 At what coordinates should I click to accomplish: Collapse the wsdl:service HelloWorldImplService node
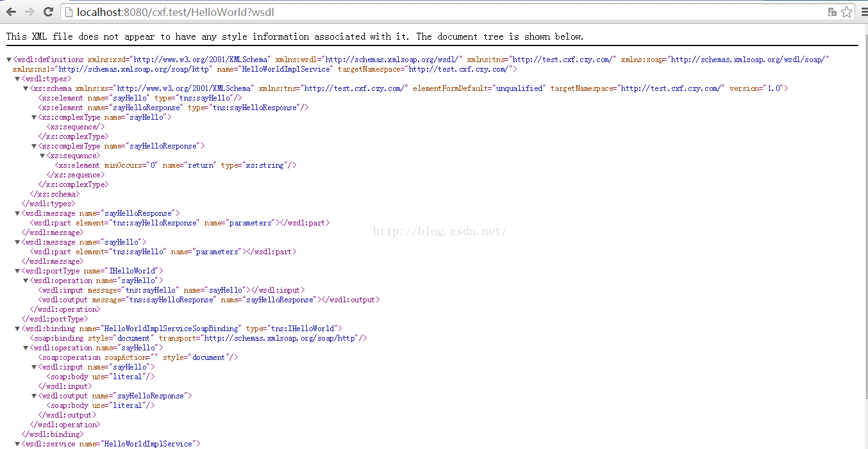17,444
